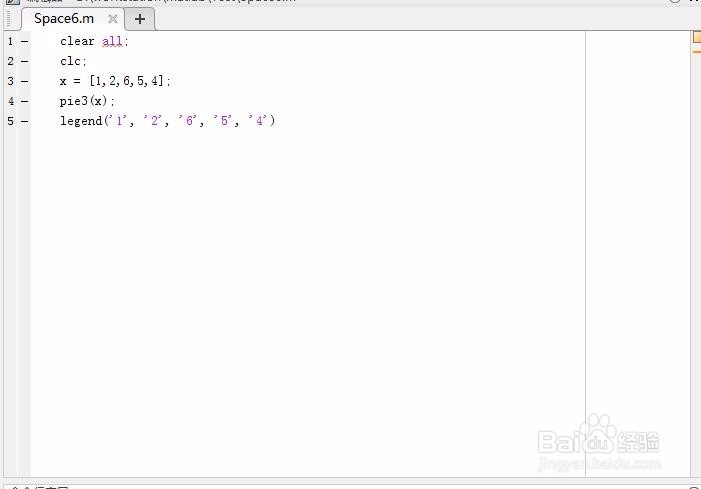Open a new editor tab with plus button
Screen dimensions: 701x489
[x=139, y=19]
